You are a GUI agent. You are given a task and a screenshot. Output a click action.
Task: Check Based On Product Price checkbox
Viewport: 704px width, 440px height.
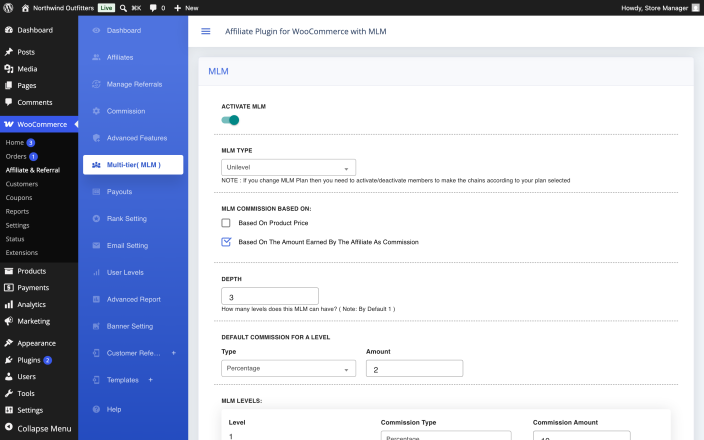(x=226, y=223)
